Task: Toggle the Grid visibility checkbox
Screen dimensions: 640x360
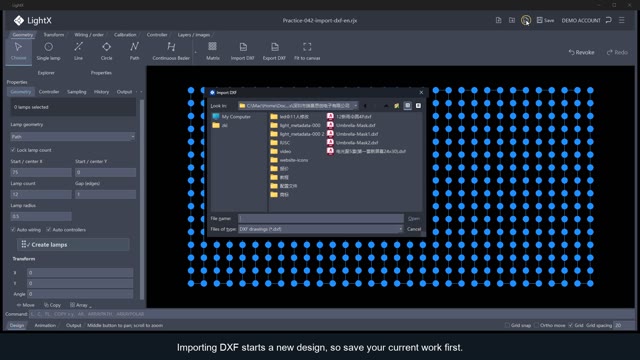Action: point(571,325)
